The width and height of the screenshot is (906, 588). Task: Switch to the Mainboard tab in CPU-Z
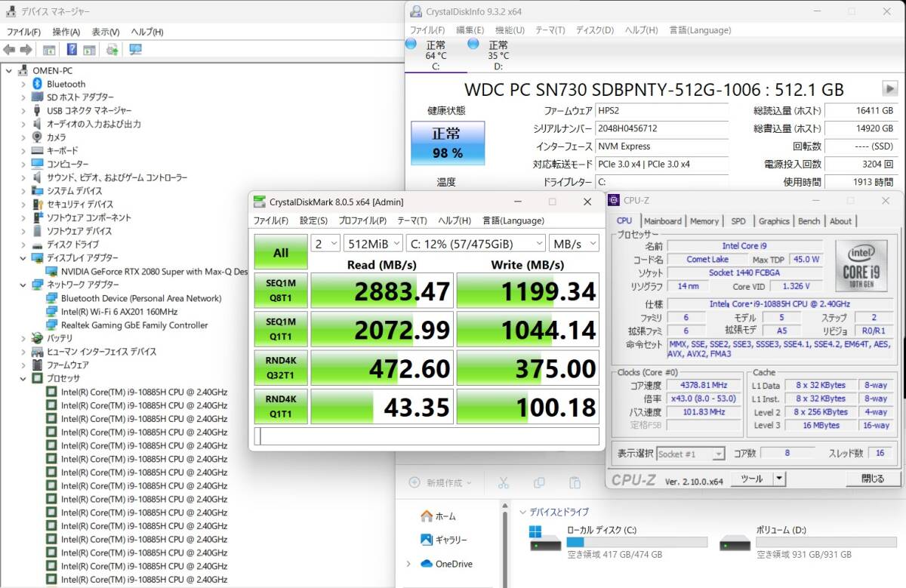pyautogui.click(x=663, y=221)
